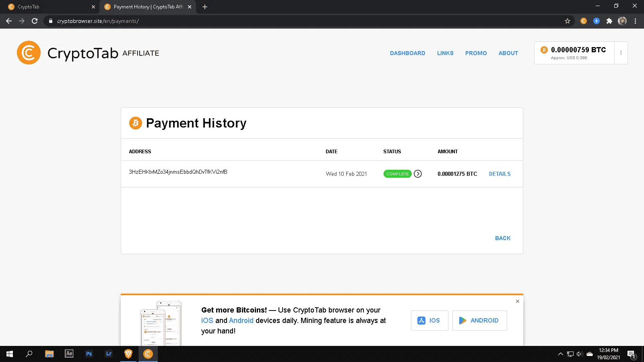Open the browser profile avatar
The height and width of the screenshot is (362, 644).
coord(622,21)
